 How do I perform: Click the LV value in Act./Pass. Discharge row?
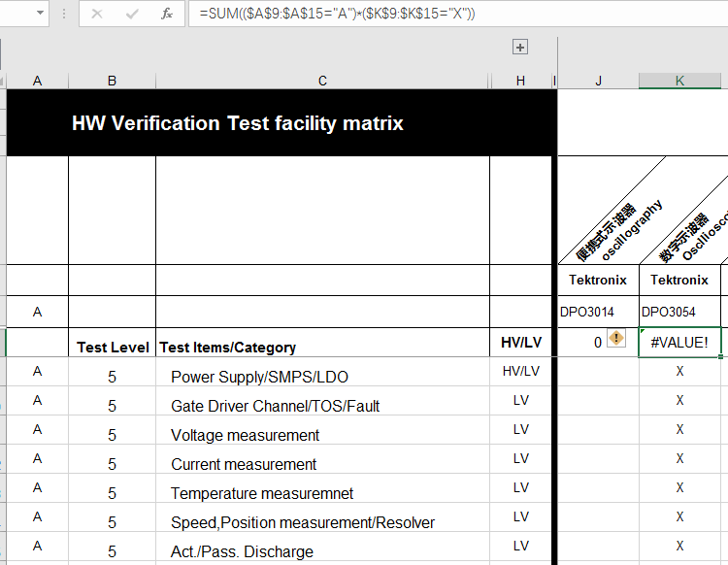click(x=520, y=546)
